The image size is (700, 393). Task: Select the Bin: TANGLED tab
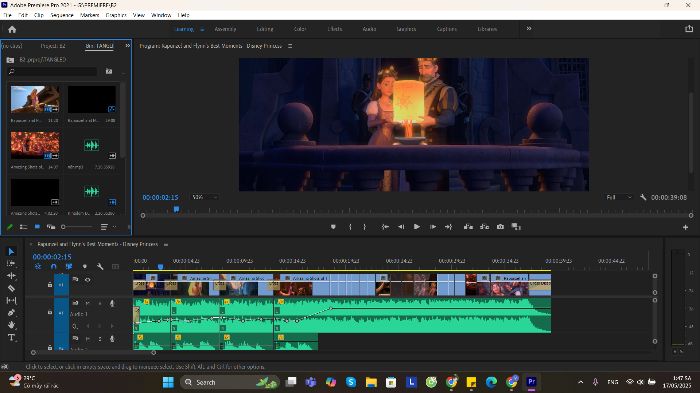tap(99, 46)
